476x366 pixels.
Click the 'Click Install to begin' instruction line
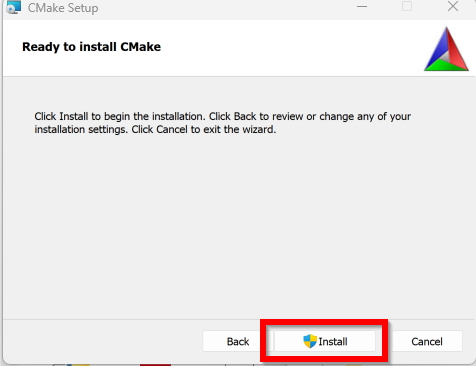click(x=222, y=116)
